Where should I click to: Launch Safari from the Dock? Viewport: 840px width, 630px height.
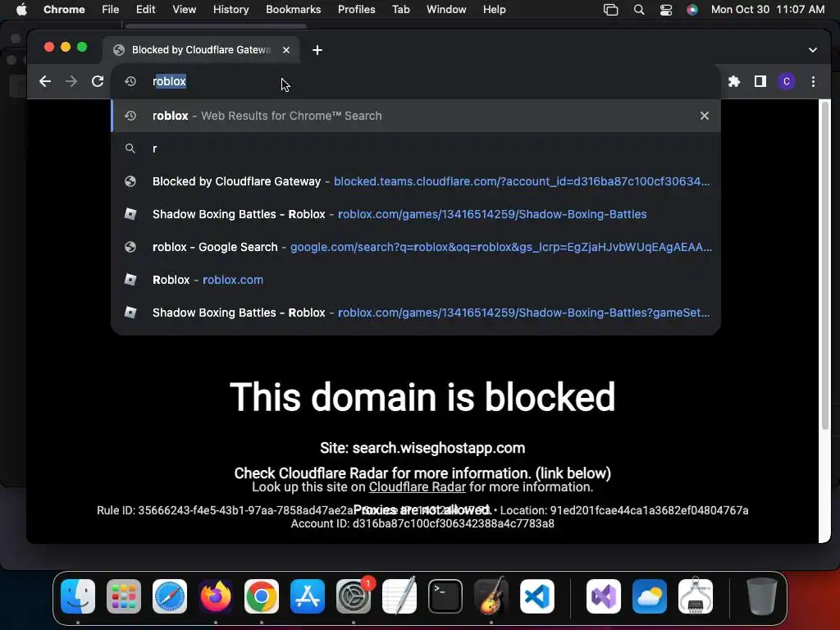tap(170, 596)
